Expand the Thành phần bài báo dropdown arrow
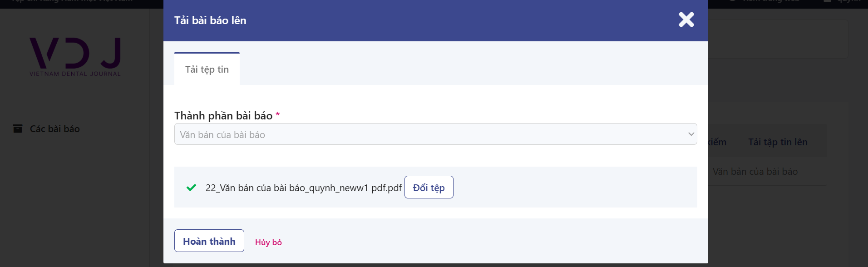Image resolution: width=868 pixels, height=267 pixels. click(690, 134)
